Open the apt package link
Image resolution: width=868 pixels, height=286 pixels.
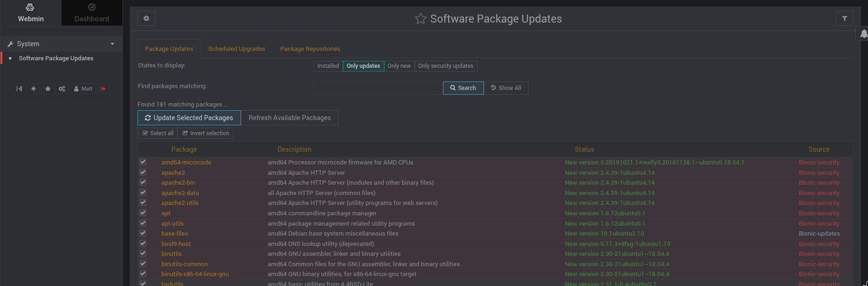point(166,213)
